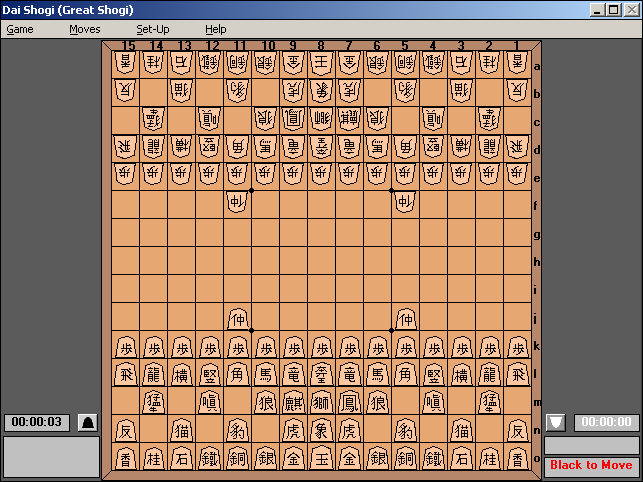This screenshot has height=482, width=643.
Task: Select White's pawn at 8e
Action: pyautogui.click(x=321, y=174)
